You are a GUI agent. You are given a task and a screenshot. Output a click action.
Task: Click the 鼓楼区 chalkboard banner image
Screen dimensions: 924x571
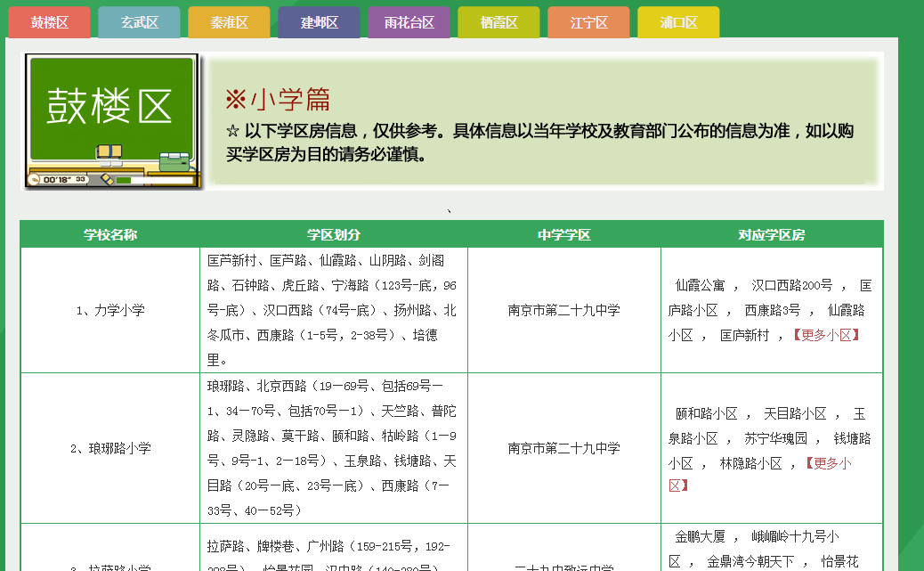pyautogui.click(x=112, y=121)
